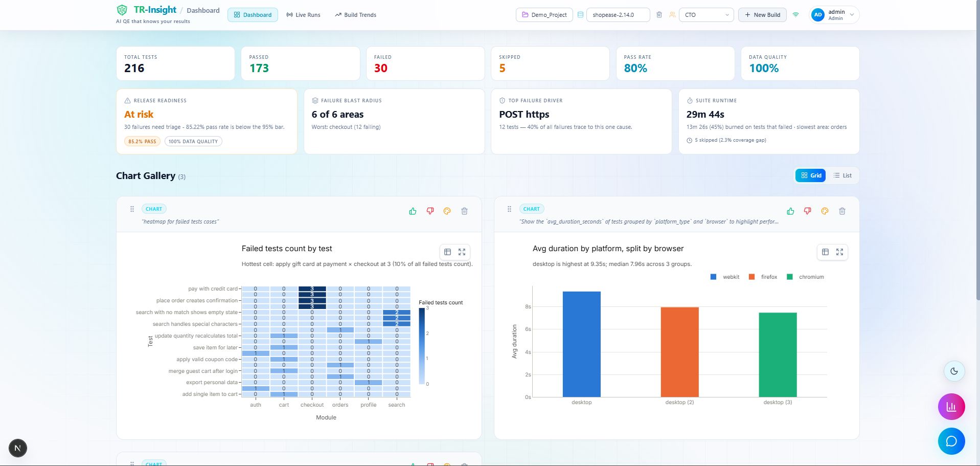Open the blue chat assistant button
Screen dimensions: 980x466
pyautogui.click(x=951, y=441)
